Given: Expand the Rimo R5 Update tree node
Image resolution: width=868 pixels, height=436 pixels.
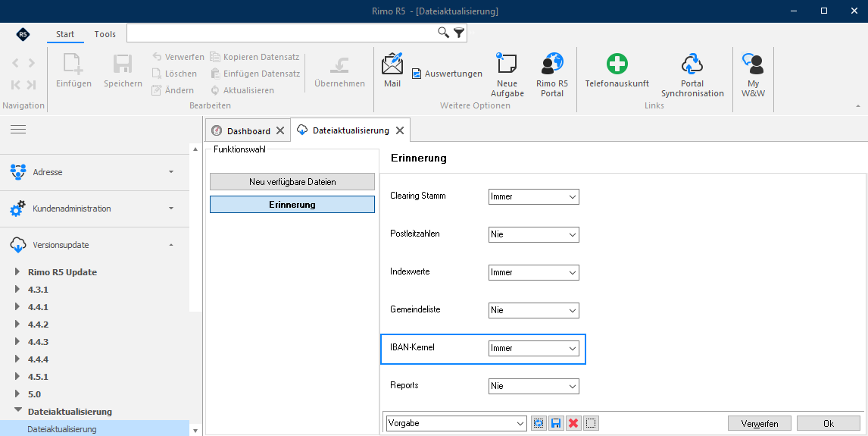Looking at the screenshot, I should click(x=17, y=272).
